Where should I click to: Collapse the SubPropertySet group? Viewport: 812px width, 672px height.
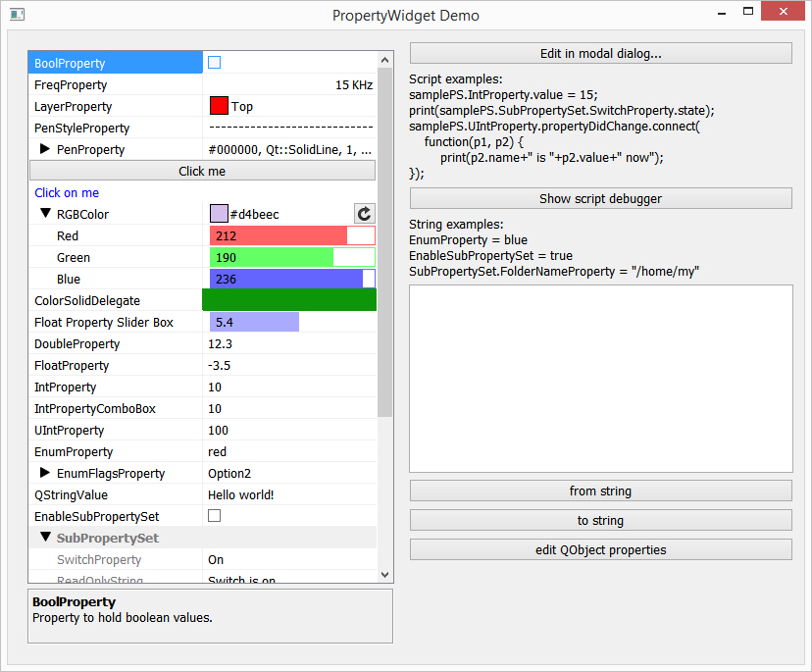(x=45, y=537)
